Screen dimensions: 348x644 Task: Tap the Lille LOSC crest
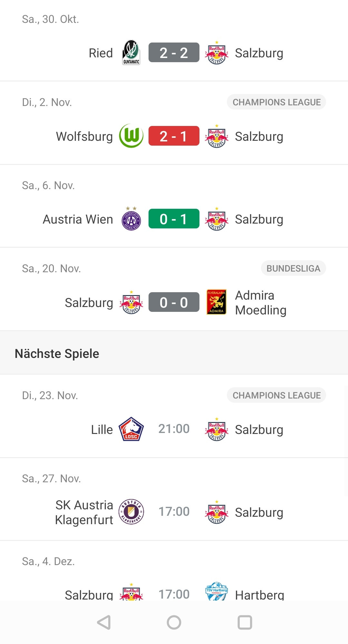(x=131, y=429)
